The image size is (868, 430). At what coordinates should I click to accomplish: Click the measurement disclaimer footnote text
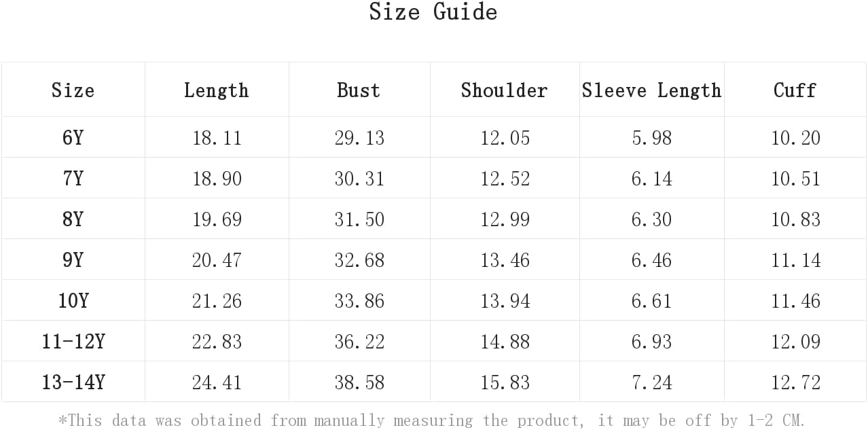432,420
